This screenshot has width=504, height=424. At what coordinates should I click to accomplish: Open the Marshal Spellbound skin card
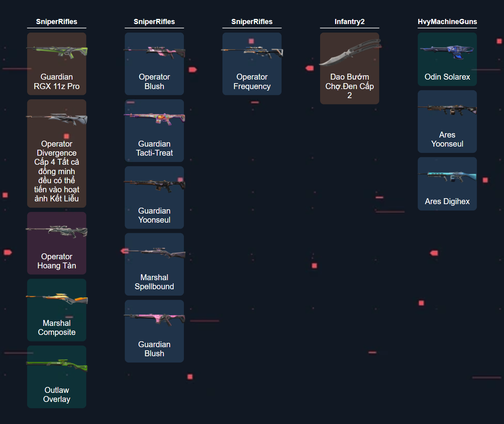(154, 264)
